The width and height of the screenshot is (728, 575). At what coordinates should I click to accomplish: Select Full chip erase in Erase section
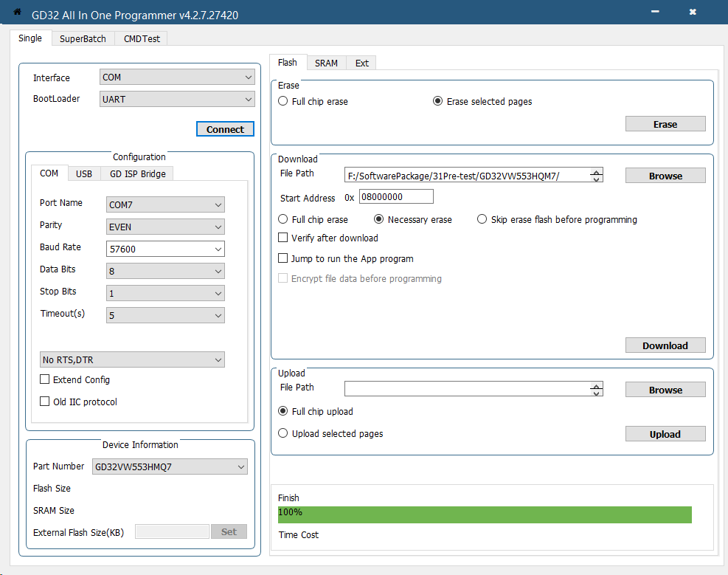click(283, 101)
